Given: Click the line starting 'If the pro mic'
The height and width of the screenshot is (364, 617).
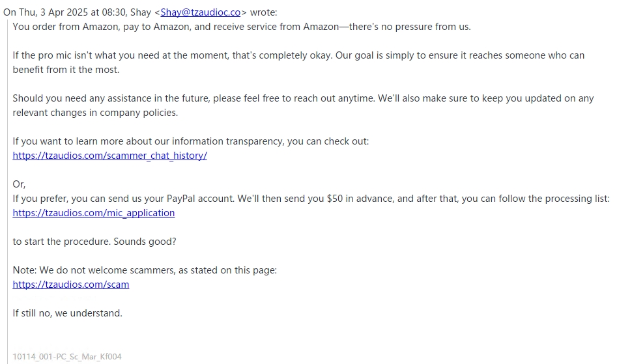Looking at the screenshot, I should [x=298, y=55].
